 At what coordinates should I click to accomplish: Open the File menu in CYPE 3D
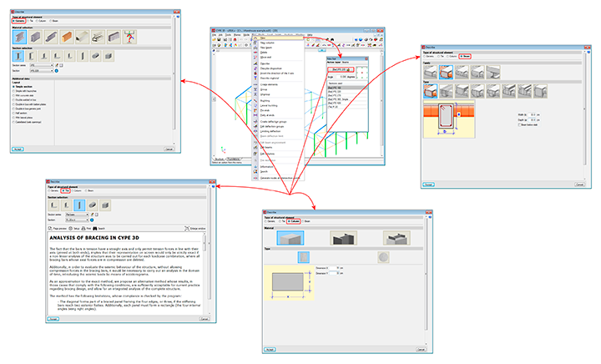[x=215, y=34]
